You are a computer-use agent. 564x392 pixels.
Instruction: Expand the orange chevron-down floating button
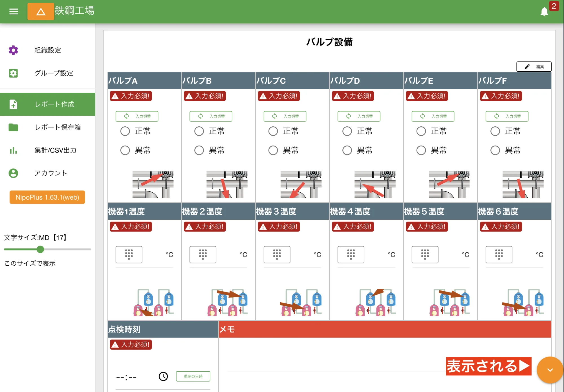[x=550, y=370]
